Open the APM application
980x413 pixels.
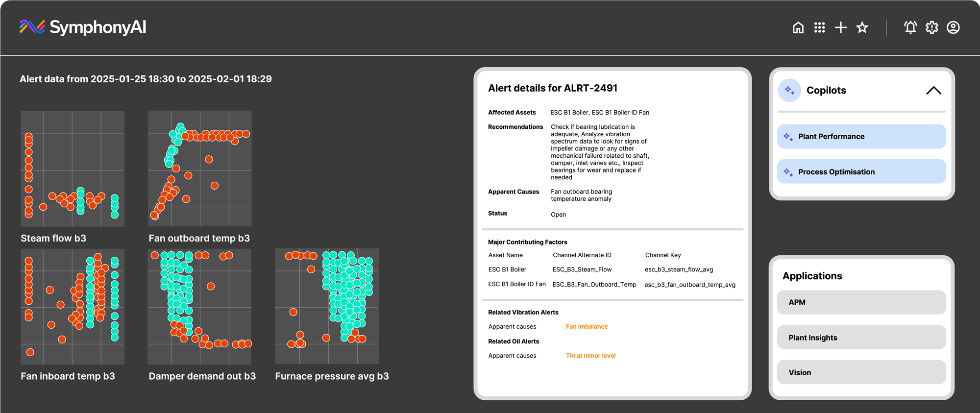tap(861, 302)
